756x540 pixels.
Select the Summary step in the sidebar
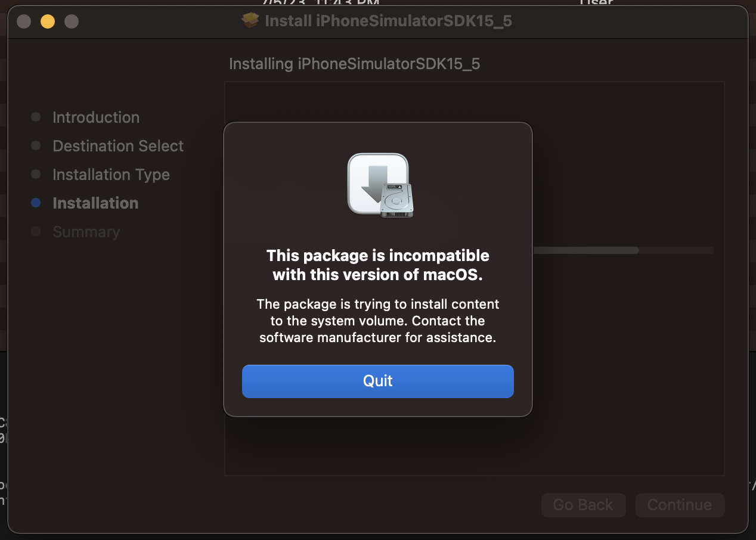pyautogui.click(x=86, y=231)
